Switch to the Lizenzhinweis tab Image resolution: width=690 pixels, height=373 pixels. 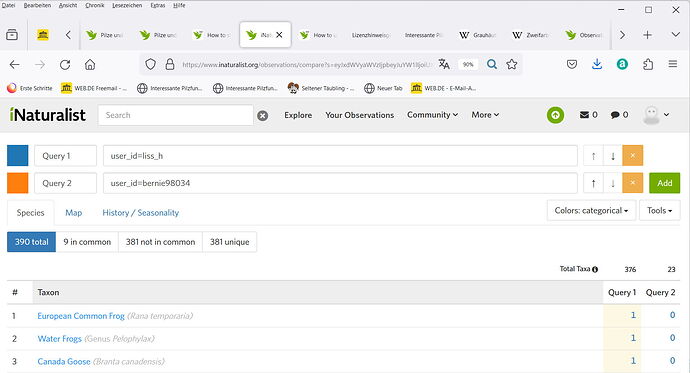tap(371, 35)
